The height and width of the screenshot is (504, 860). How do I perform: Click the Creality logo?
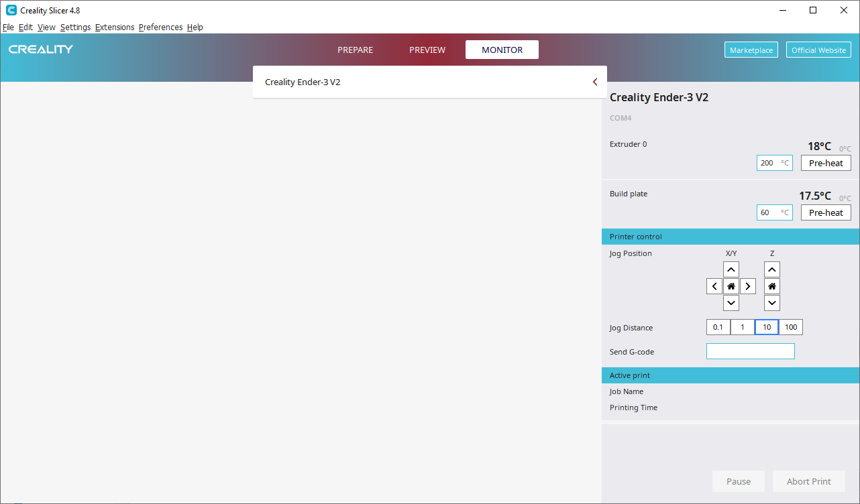point(41,50)
